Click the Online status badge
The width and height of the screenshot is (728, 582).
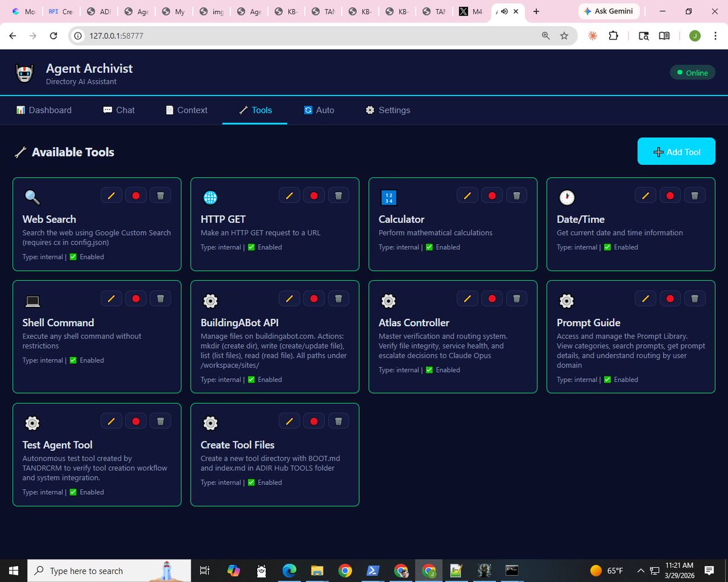point(692,73)
